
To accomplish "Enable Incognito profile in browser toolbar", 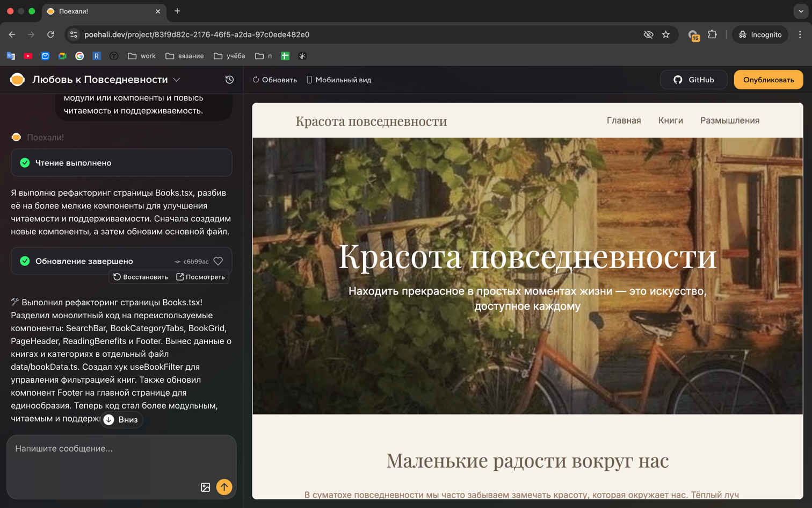I will tap(759, 34).
